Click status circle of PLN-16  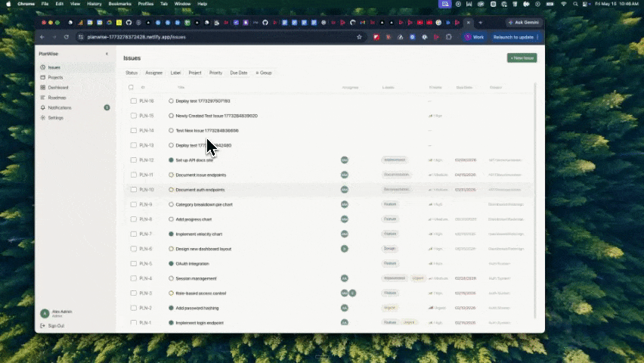(172, 101)
